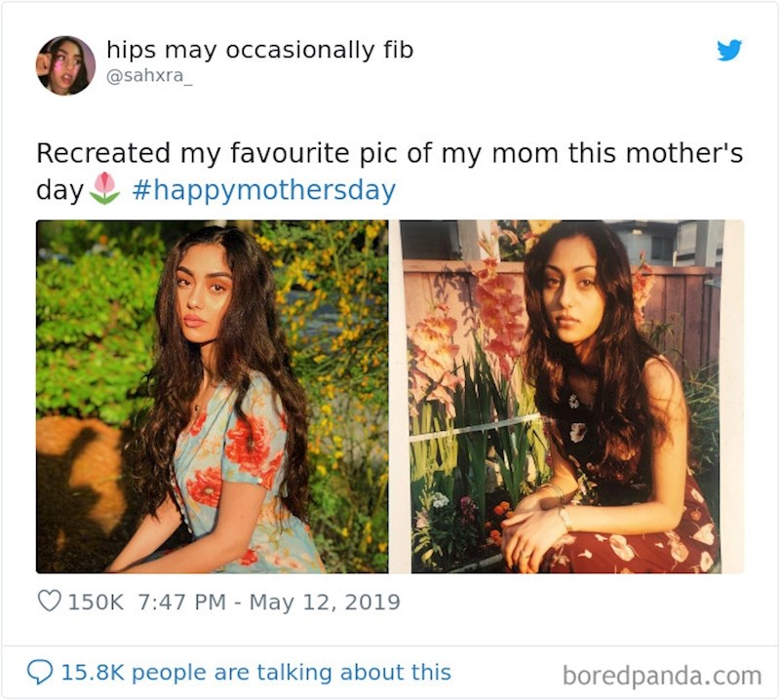Screen dimensions: 780x700
Task: Open the #happymothersday hashtag
Action: [x=263, y=190]
